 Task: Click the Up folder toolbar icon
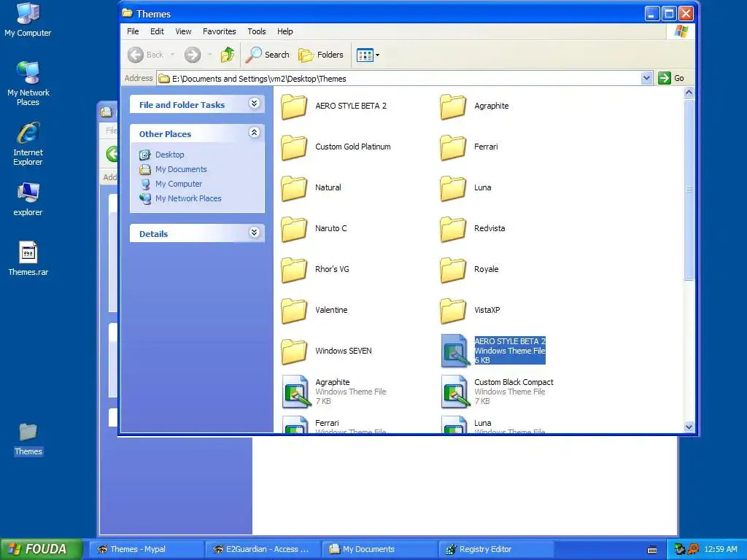coord(228,55)
